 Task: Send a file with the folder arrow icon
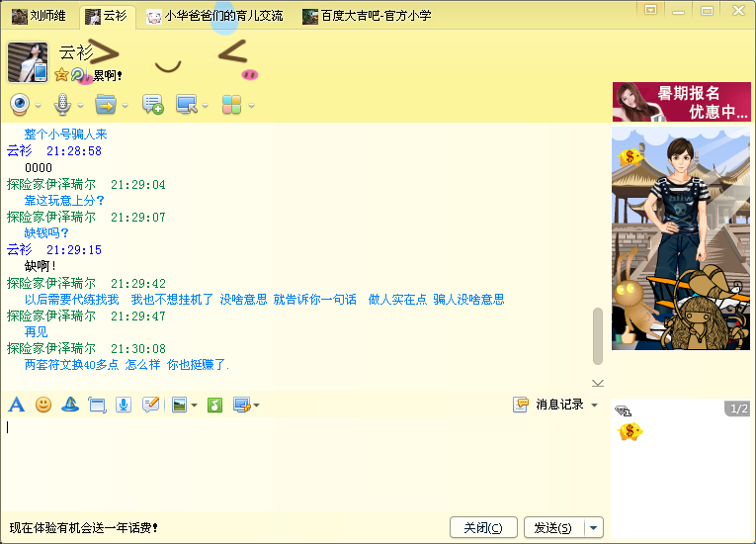point(106,104)
